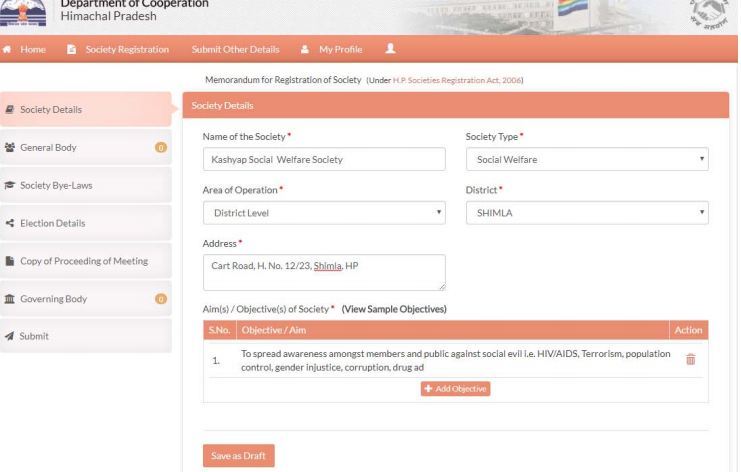Click the General Body count badge
Image resolution: width=741 pixels, height=472 pixels.
pos(161,147)
